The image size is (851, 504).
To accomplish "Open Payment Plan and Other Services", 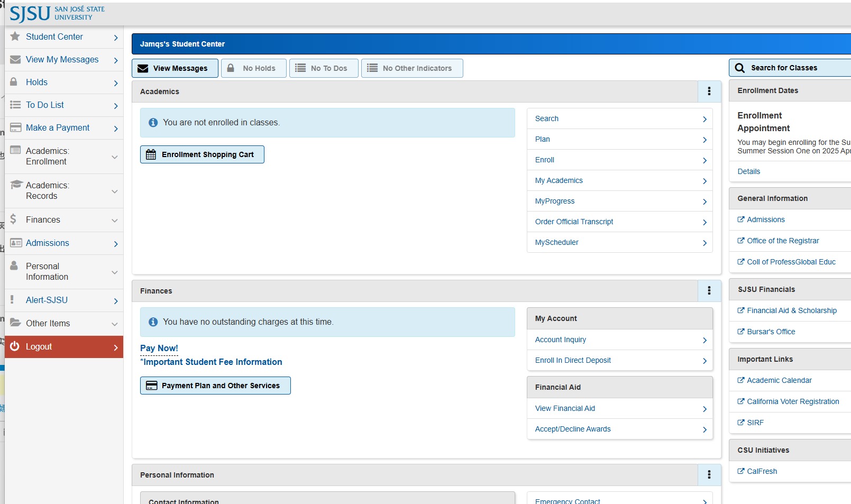I will pos(215,386).
